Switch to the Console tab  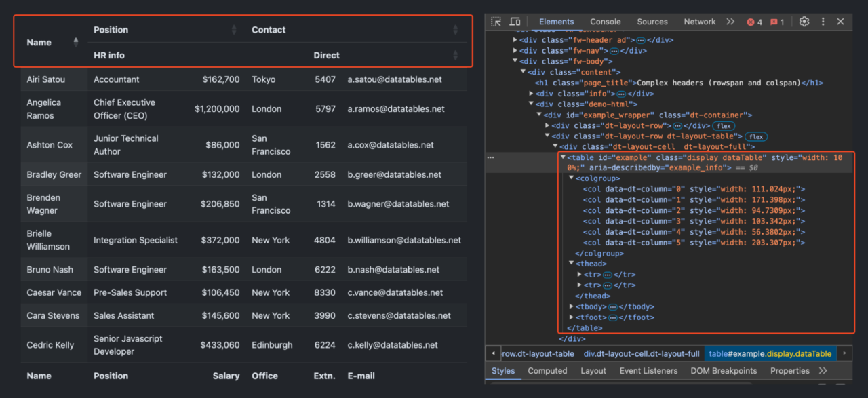pyautogui.click(x=606, y=22)
